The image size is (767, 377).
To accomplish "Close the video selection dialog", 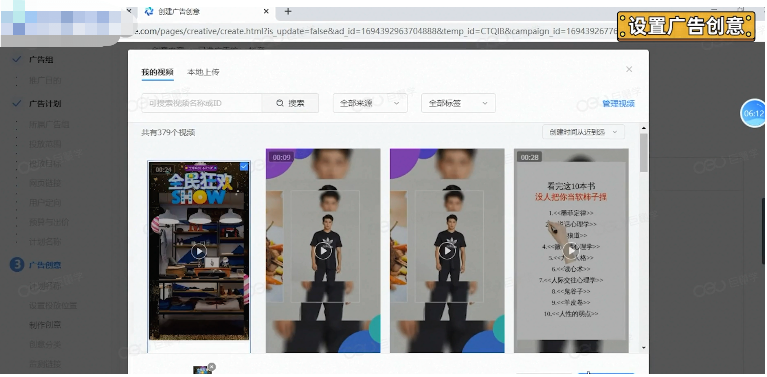I will pyautogui.click(x=629, y=69).
